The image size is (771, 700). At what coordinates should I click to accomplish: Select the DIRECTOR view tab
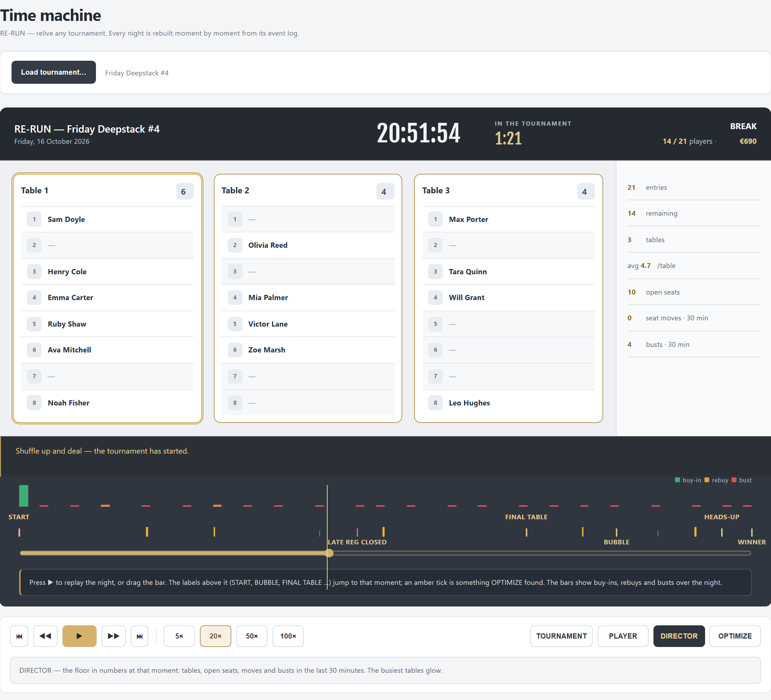click(679, 636)
